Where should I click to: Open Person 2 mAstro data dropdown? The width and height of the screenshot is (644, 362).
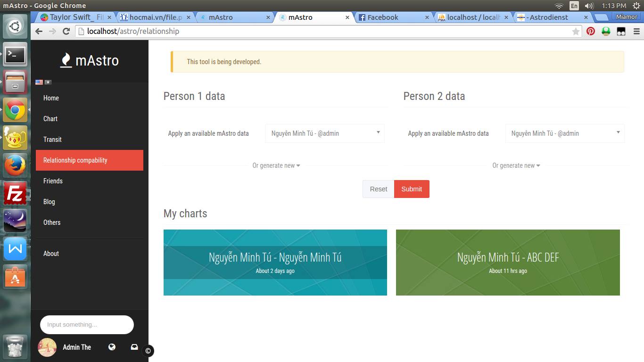coord(565,133)
